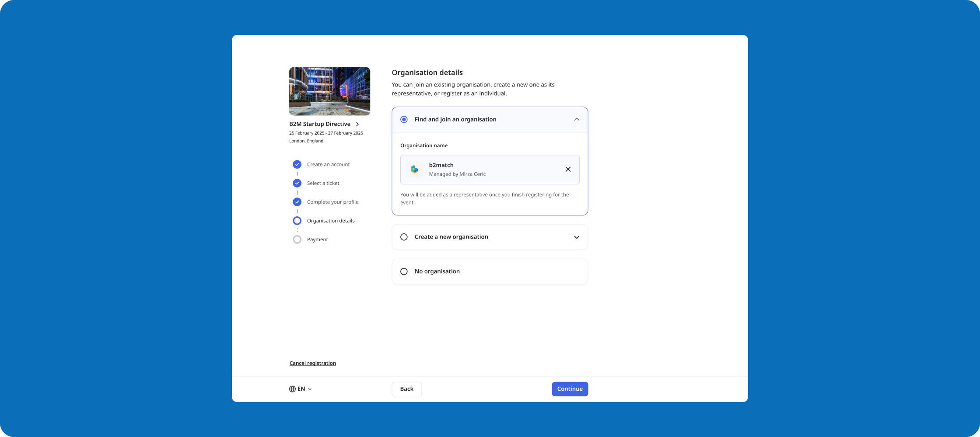Click the Select a ticket step checkmark
Viewport: 980px width, 437px height.
point(297,183)
